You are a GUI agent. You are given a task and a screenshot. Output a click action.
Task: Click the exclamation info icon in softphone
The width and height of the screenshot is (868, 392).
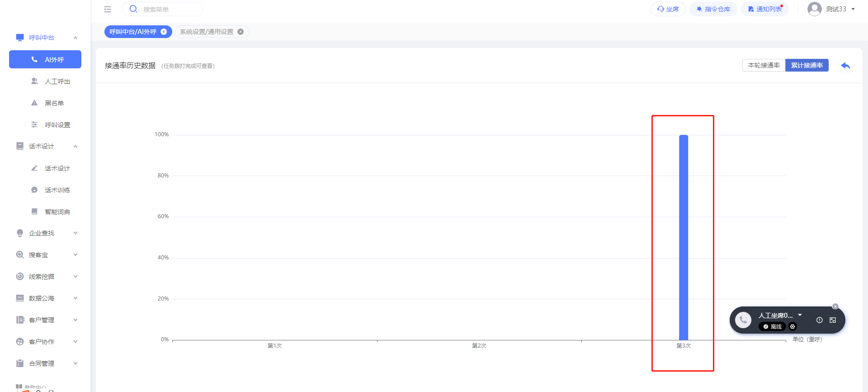[x=819, y=320]
